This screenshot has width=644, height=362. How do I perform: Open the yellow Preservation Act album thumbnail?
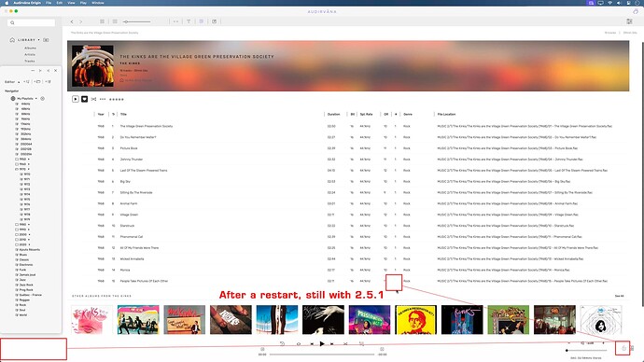tap(415, 320)
